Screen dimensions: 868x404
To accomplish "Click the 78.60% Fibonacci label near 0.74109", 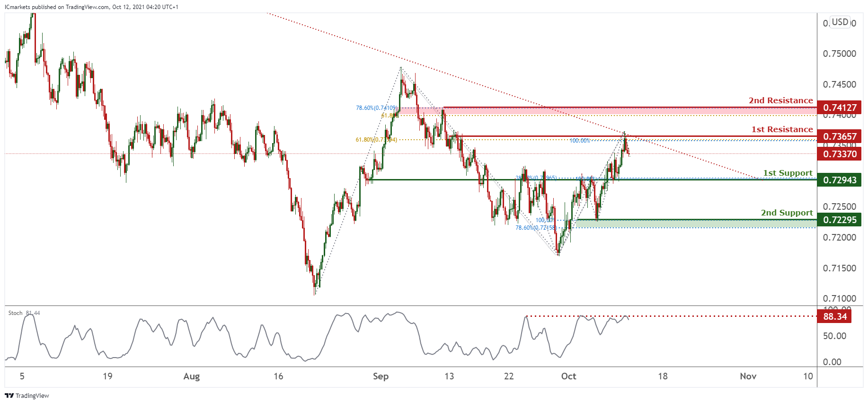I will [376, 108].
